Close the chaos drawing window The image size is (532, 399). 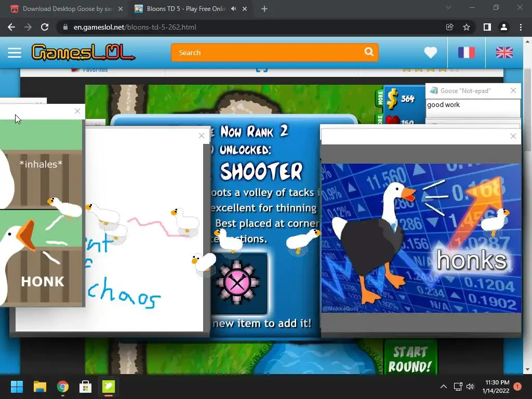pyautogui.click(x=201, y=136)
